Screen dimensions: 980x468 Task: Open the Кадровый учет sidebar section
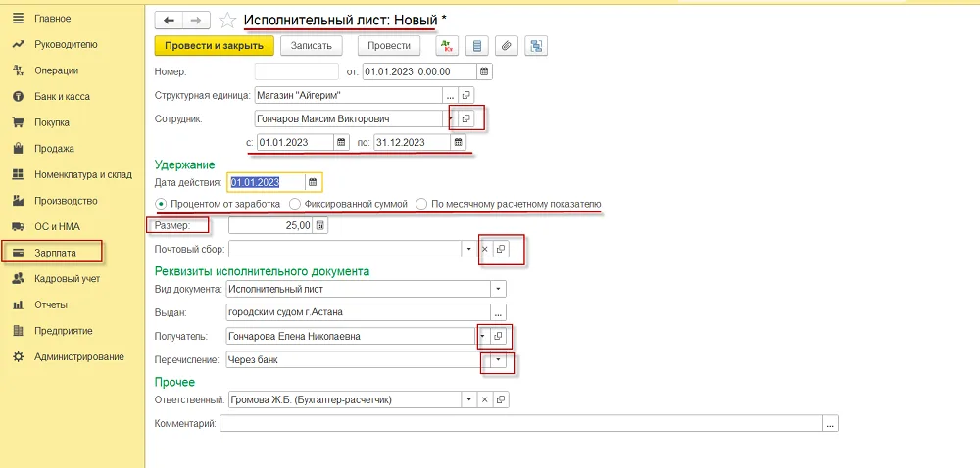pyautogui.click(x=67, y=279)
